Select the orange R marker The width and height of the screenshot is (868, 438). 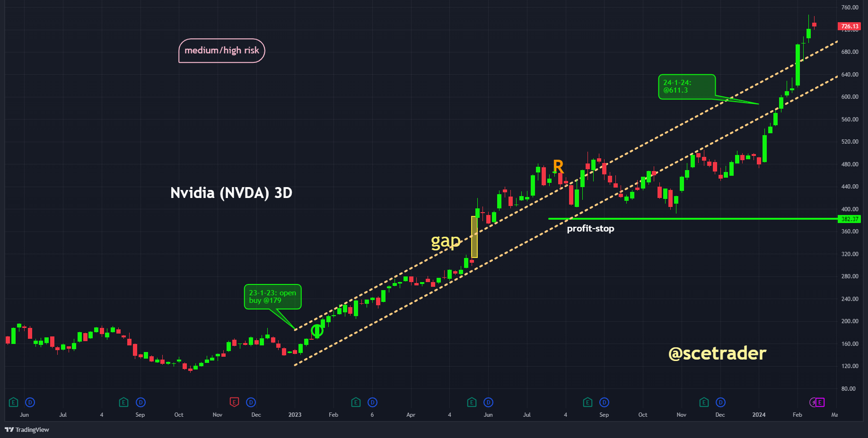pyautogui.click(x=558, y=166)
